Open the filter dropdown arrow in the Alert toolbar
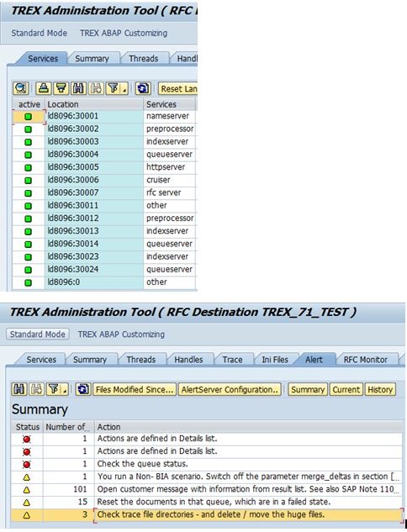This screenshot has width=407, height=532. 65,390
